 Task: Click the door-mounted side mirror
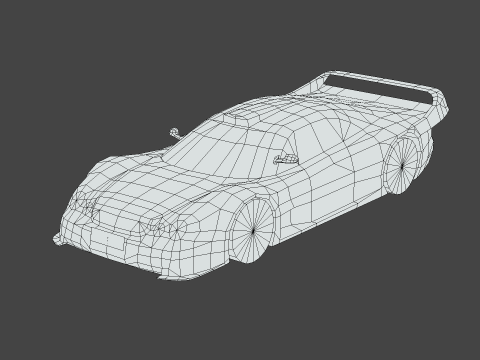286,160
